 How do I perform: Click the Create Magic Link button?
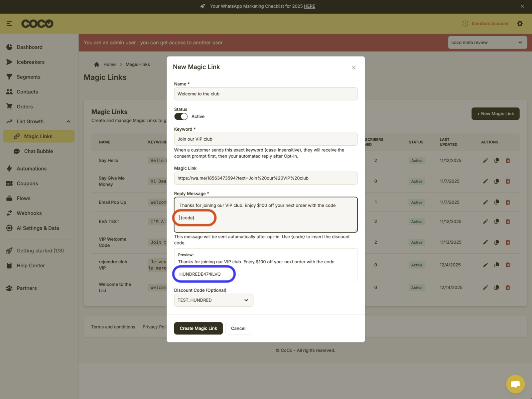pyautogui.click(x=198, y=328)
